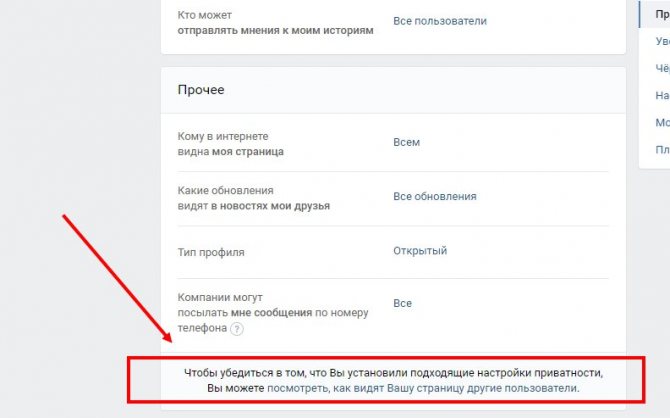Click the 'Прочее' section header
670x418 pixels.
click(201, 90)
